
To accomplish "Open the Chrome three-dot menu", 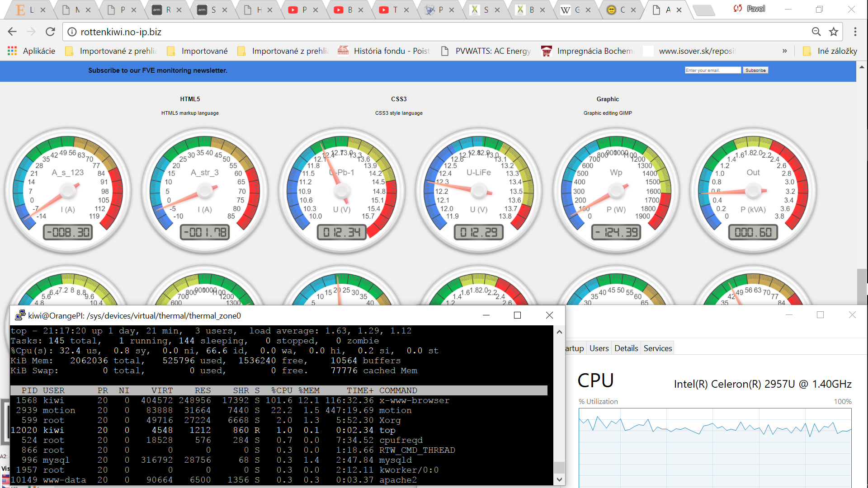I will click(855, 32).
